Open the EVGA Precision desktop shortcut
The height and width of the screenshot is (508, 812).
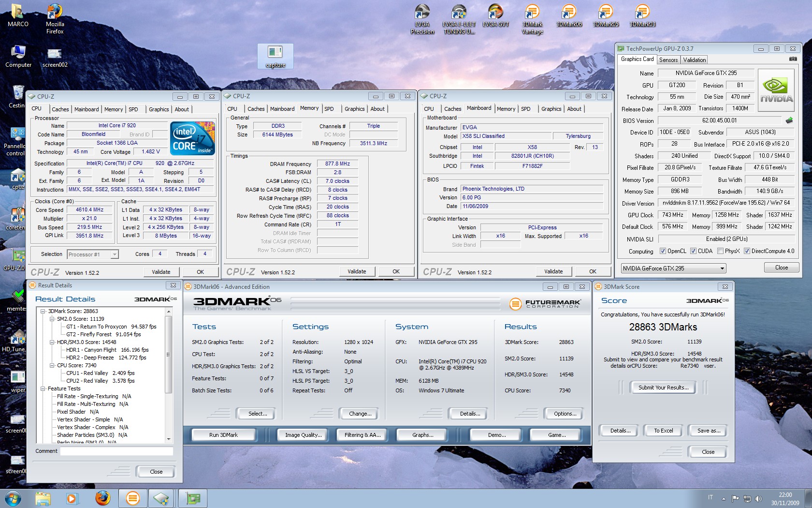tap(422, 19)
